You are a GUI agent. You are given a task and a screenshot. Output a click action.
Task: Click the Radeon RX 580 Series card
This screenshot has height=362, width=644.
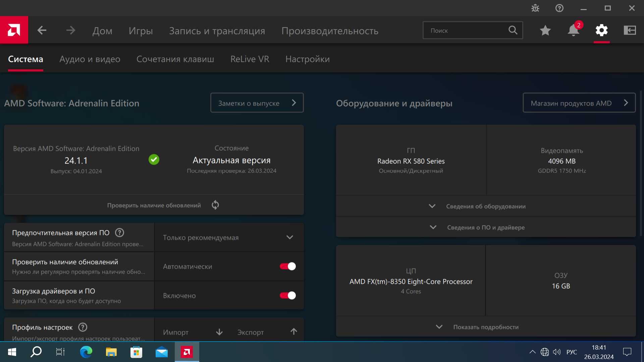coord(411,160)
